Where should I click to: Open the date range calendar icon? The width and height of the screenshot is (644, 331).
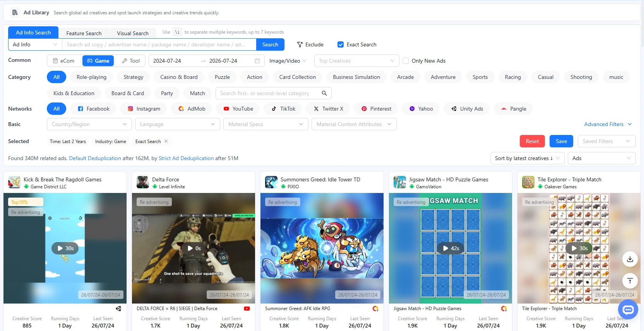point(257,61)
